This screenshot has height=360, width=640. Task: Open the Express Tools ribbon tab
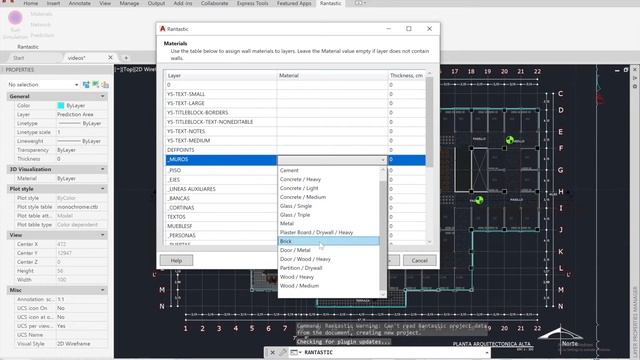coord(253,3)
